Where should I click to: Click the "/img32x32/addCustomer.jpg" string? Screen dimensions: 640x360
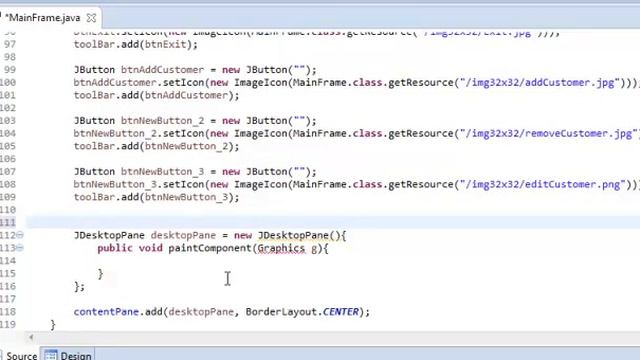point(541,82)
